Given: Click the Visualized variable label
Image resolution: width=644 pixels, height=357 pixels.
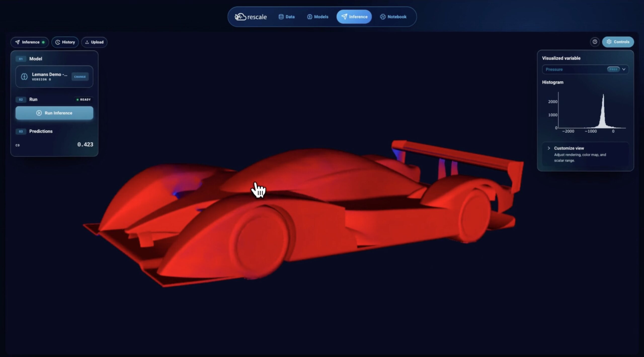Looking at the screenshot, I should (561, 58).
